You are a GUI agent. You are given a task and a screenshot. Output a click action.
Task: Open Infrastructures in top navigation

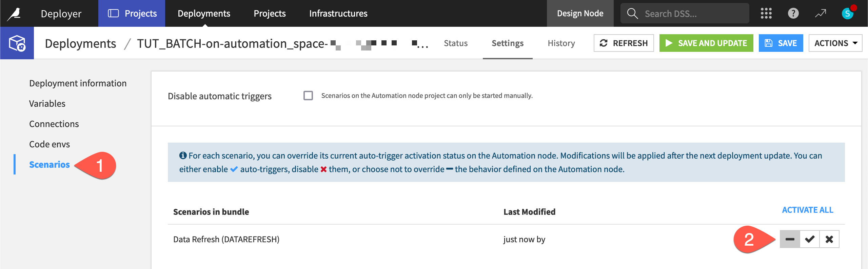(x=338, y=14)
